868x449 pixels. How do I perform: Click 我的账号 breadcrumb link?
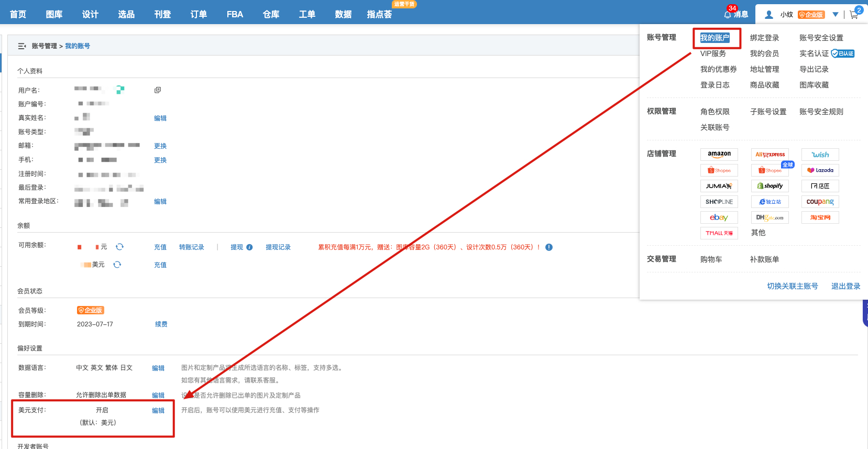point(78,46)
